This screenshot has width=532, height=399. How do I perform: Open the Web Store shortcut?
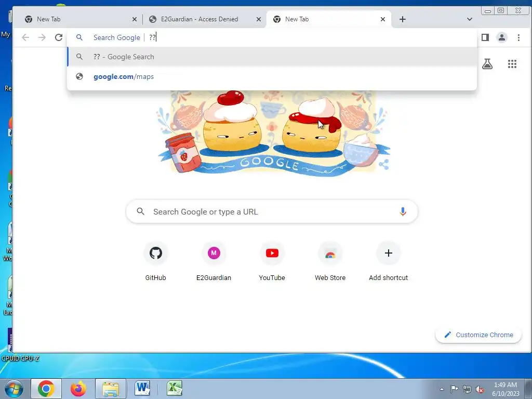pyautogui.click(x=330, y=262)
